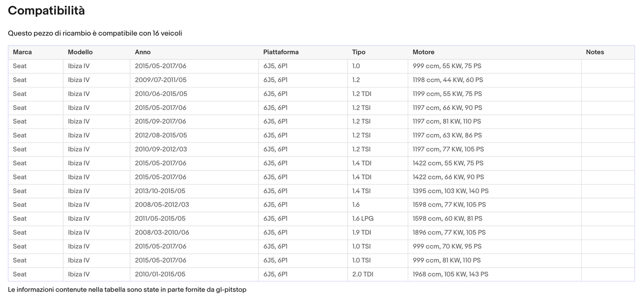
Task: Click the Marca column header
Action: tap(22, 52)
